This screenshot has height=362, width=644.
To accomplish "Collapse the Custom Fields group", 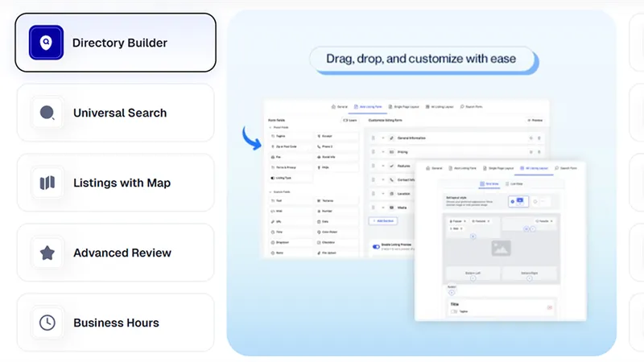I will pos(270,192).
